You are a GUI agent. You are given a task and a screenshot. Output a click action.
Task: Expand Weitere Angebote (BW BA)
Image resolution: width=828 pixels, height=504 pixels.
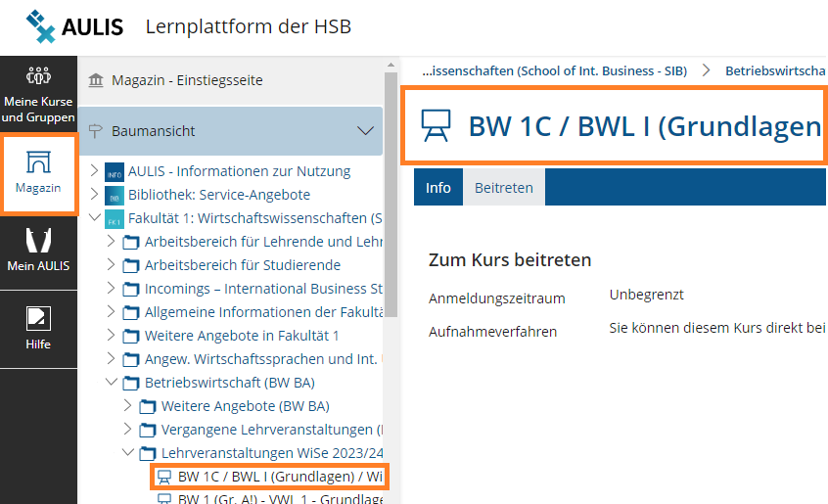pos(127,405)
